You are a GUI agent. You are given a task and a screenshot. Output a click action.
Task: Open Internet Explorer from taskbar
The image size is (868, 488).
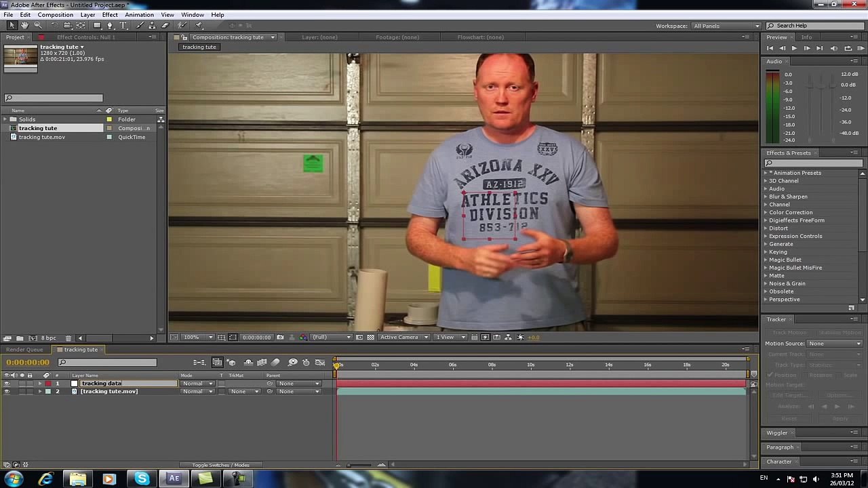[45, 479]
